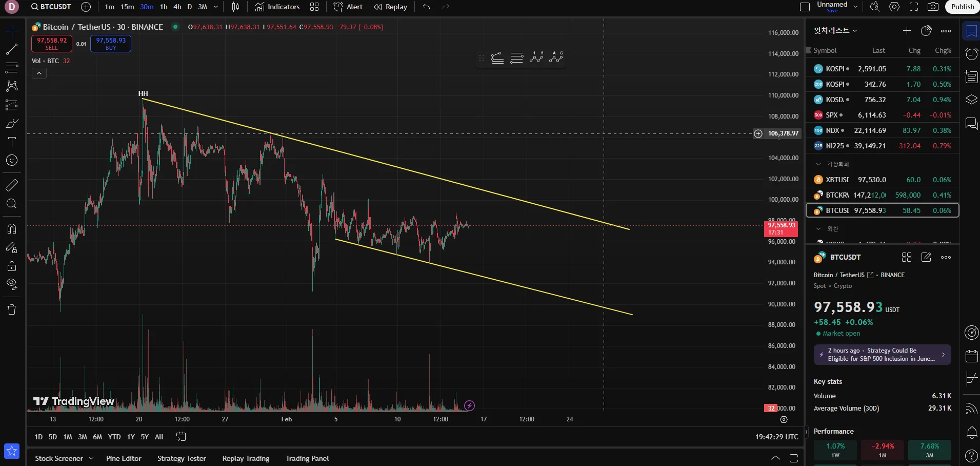The width and height of the screenshot is (980, 466).
Task: Take a chart snapshot with camera icon
Action: tap(933, 7)
